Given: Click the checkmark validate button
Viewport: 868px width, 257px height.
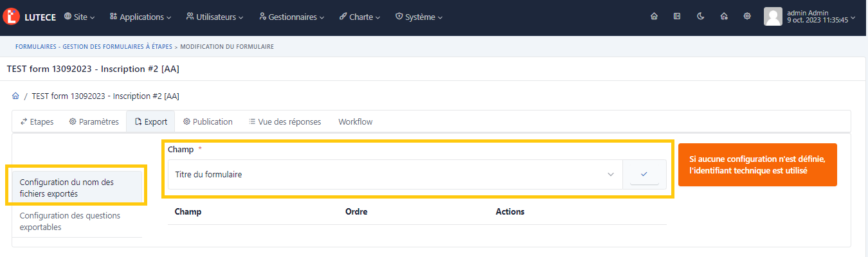Looking at the screenshot, I should pyautogui.click(x=644, y=174).
